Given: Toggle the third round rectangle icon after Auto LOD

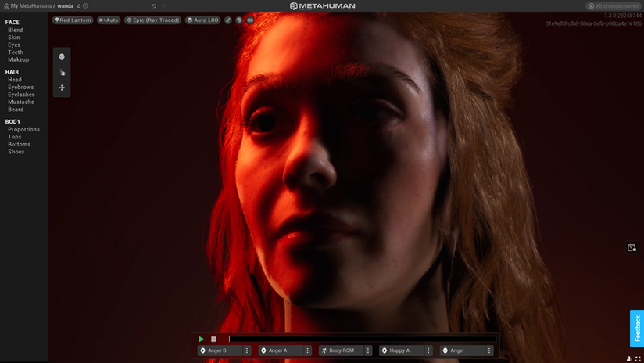Looking at the screenshot, I should pos(250,20).
